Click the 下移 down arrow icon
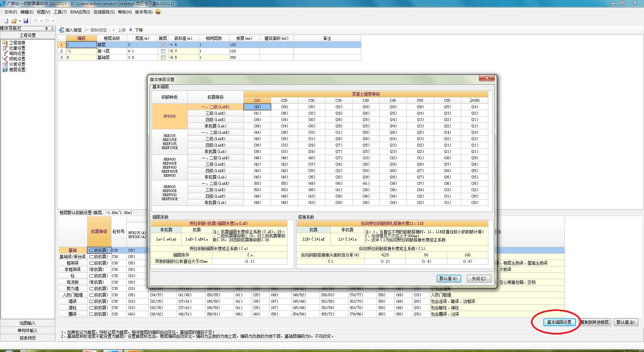 pyautogui.click(x=131, y=30)
